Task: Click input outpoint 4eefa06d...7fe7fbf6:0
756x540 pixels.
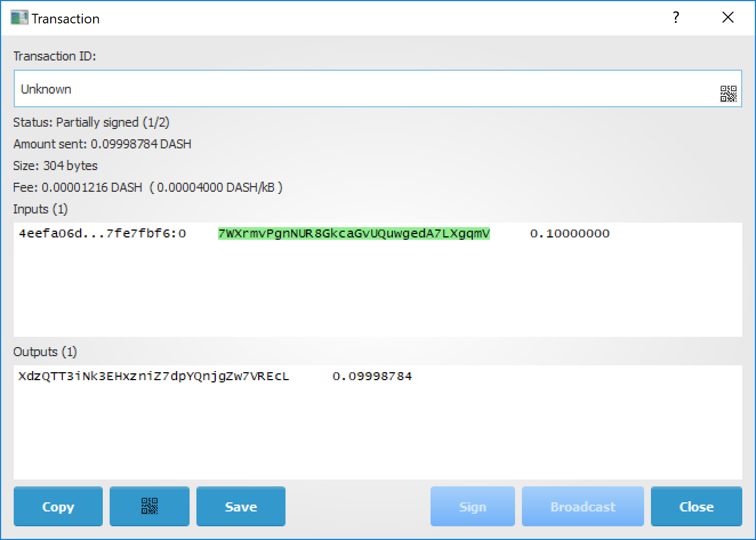Action: [102, 233]
